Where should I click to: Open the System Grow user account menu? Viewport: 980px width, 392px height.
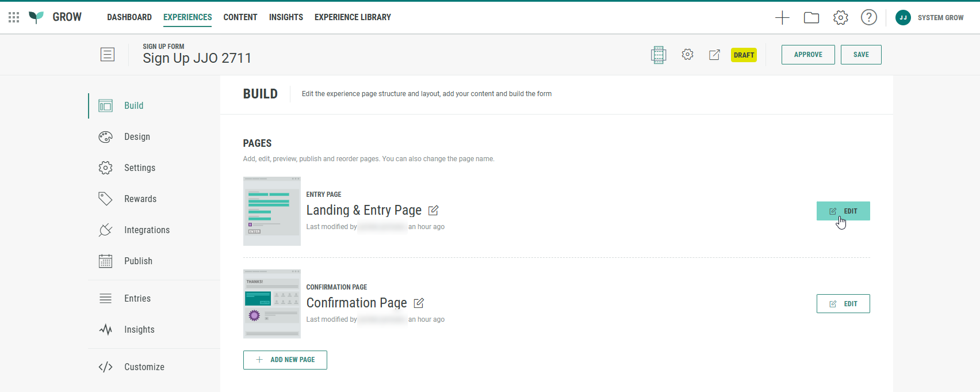[929, 18]
